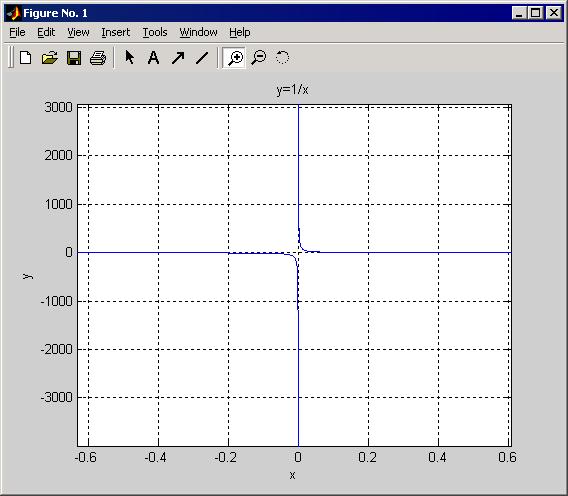Select the Add Line tool
Image resolution: width=568 pixels, height=496 pixels.
[x=202, y=58]
